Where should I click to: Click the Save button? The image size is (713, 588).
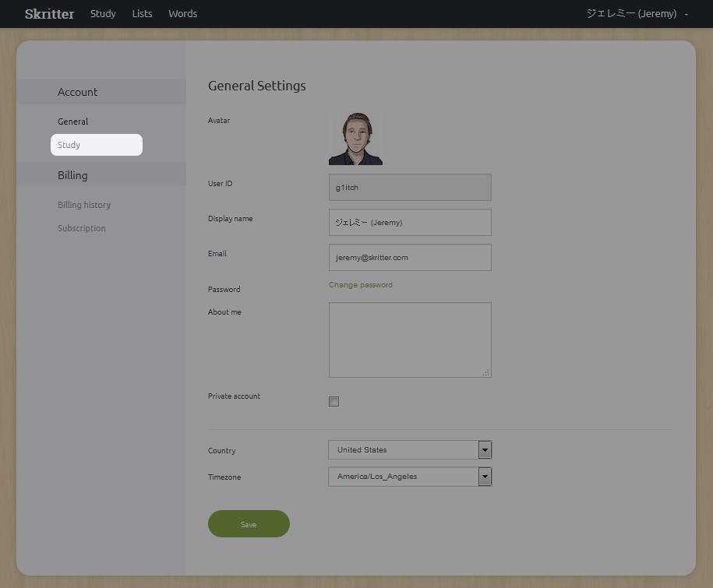(x=249, y=524)
